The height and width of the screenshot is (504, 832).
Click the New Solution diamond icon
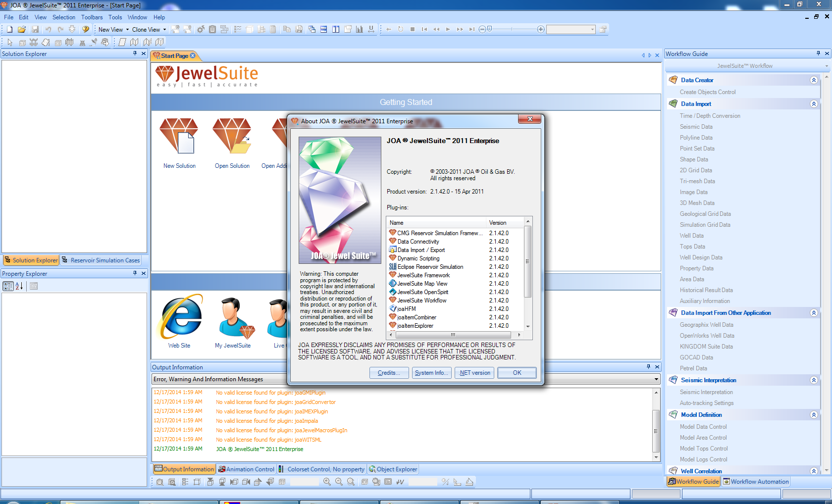(x=179, y=136)
